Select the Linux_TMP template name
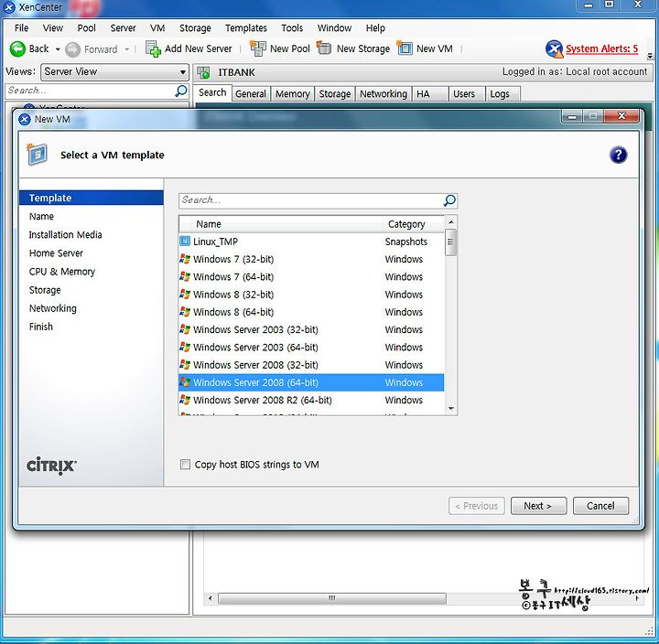This screenshot has height=644, width=659. pos(215,241)
